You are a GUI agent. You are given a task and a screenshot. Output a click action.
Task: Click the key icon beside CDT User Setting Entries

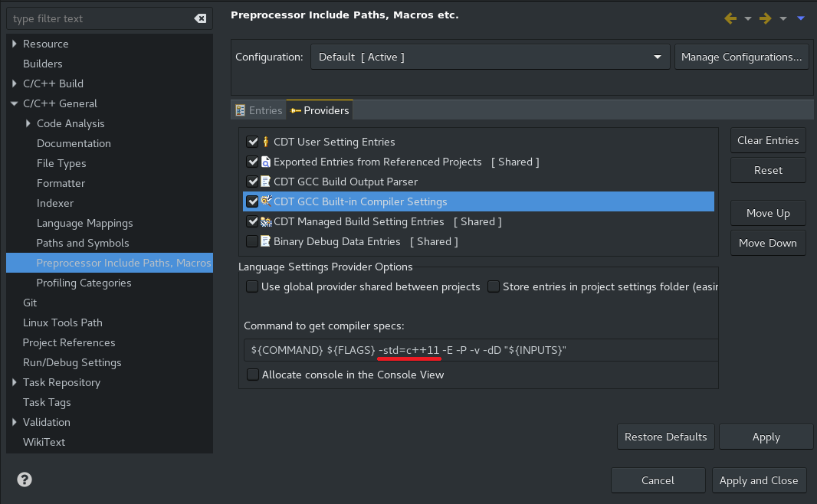(264, 142)
